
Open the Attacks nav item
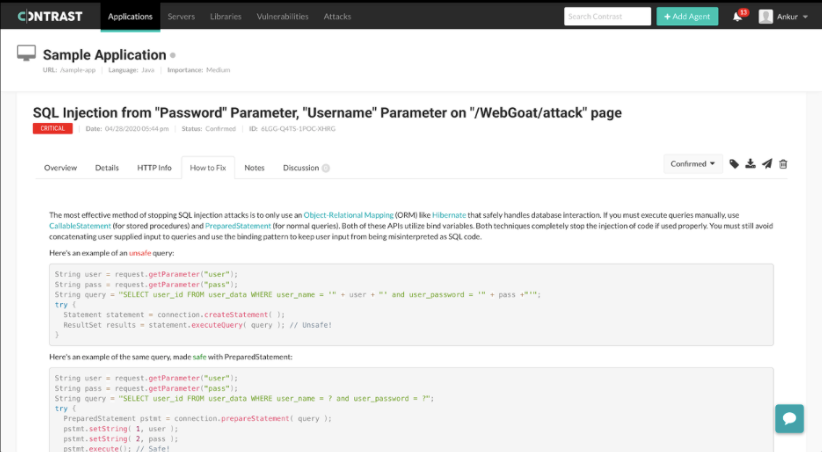click(x=337, y=17)
